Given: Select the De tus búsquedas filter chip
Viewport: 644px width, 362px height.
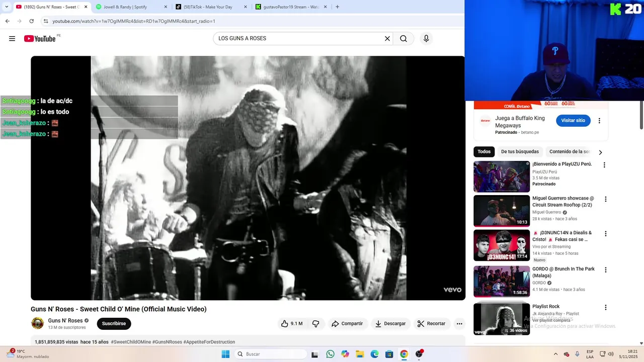Looking at the screenshot, I should [x=520, y=152].
